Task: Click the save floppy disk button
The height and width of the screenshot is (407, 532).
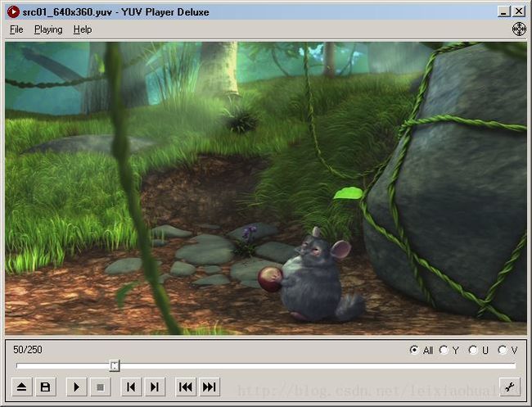Action: click(x=46, y=387)
